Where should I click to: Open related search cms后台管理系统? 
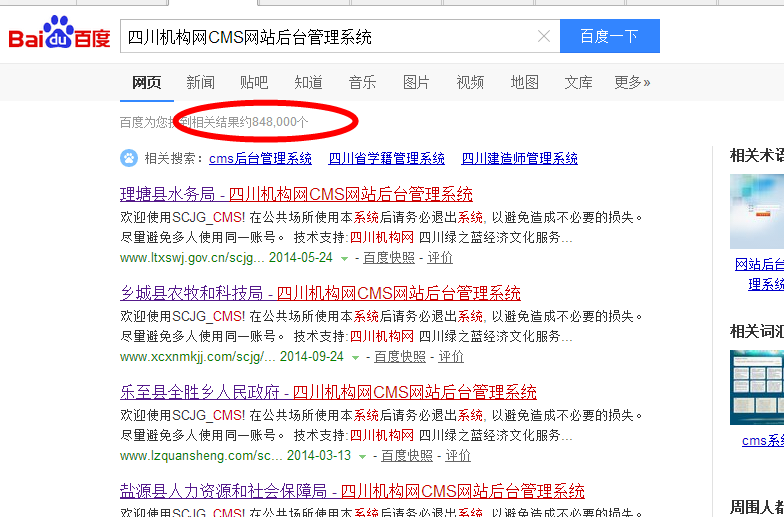tap(260, 158)
